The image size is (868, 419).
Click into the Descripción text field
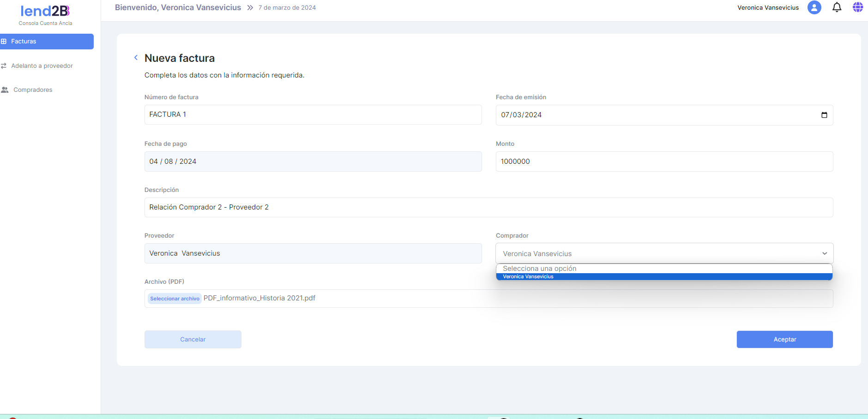[488, 207]
